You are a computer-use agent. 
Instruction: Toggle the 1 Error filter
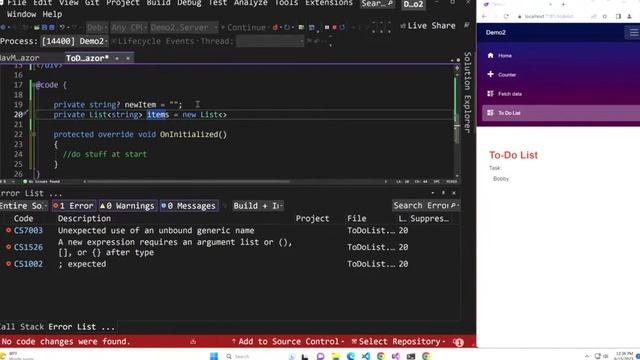73,206
